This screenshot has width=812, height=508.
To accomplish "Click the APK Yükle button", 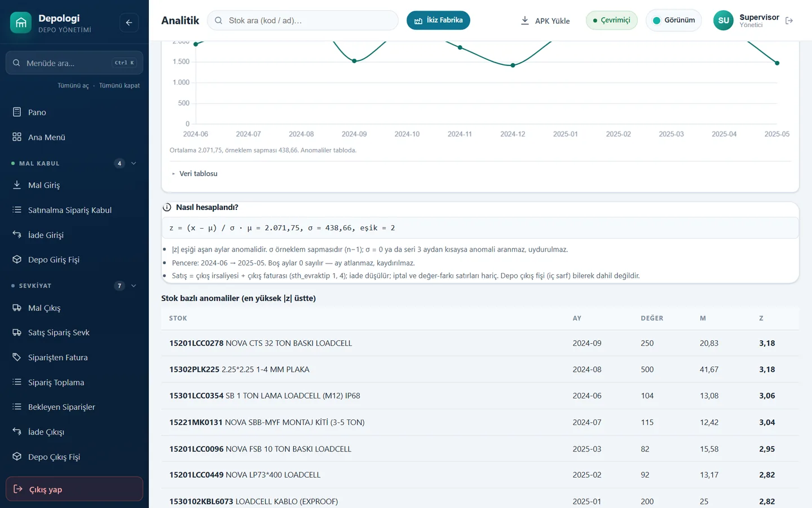I will click(545, 20).
